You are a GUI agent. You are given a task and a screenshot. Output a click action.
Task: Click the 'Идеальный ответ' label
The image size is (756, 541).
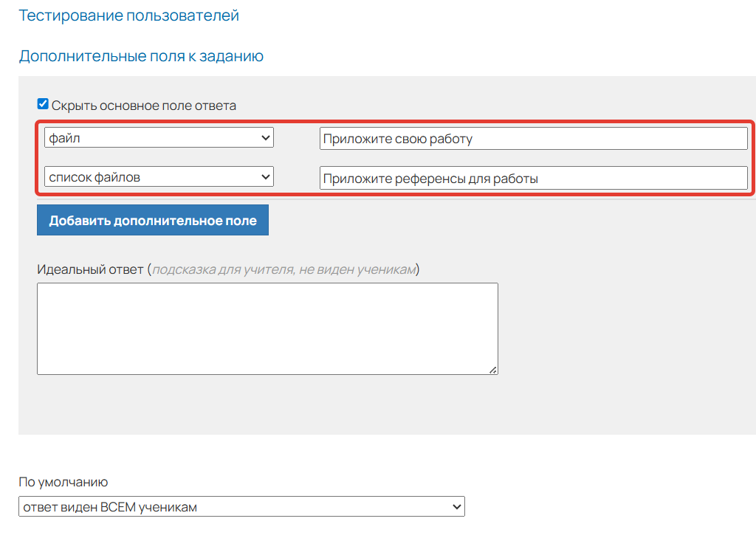pyautogui.click(x=90, y=269)
